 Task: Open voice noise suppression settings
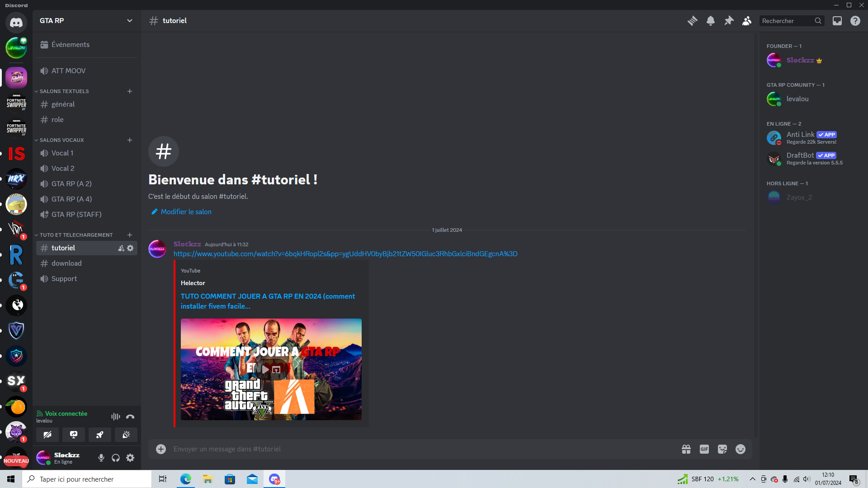116,417
